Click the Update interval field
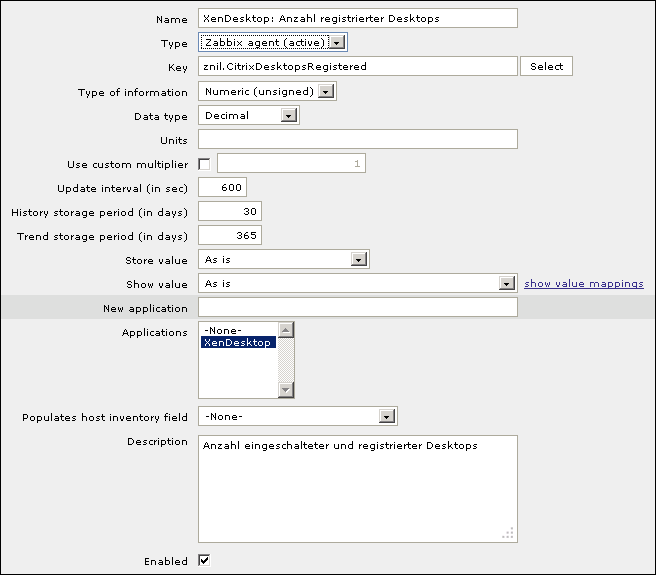This screenshot has width=656, height=575. click(222, 188)
